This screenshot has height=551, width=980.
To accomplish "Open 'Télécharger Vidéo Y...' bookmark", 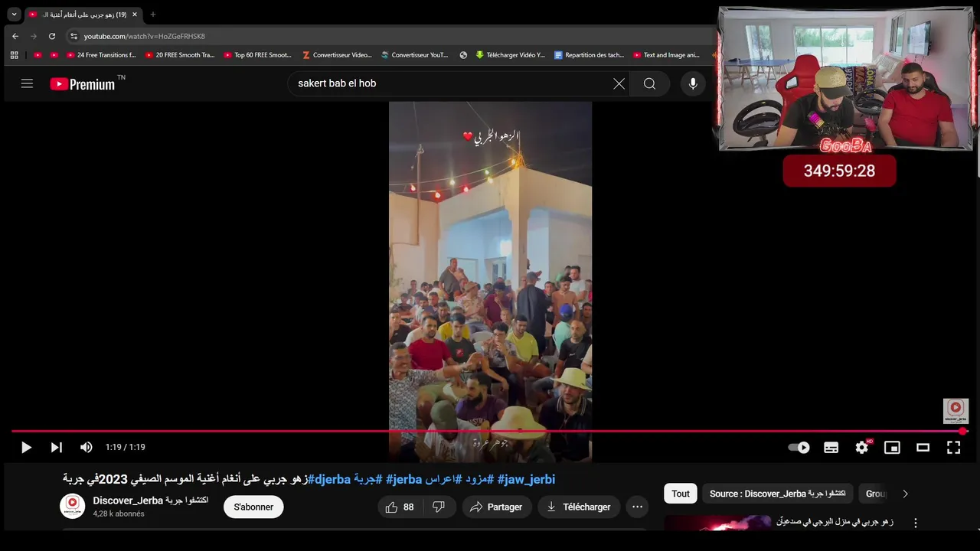I will tap(511, 55).
